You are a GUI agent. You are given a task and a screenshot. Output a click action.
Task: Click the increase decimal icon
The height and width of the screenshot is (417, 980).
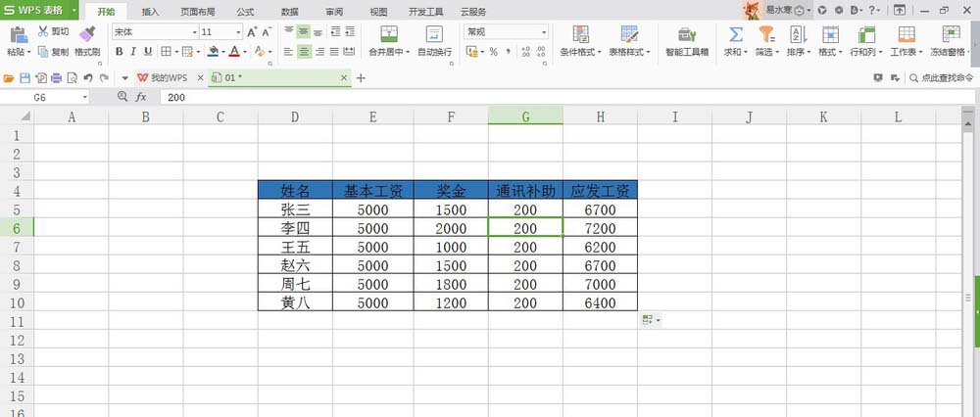pos(525,52)
